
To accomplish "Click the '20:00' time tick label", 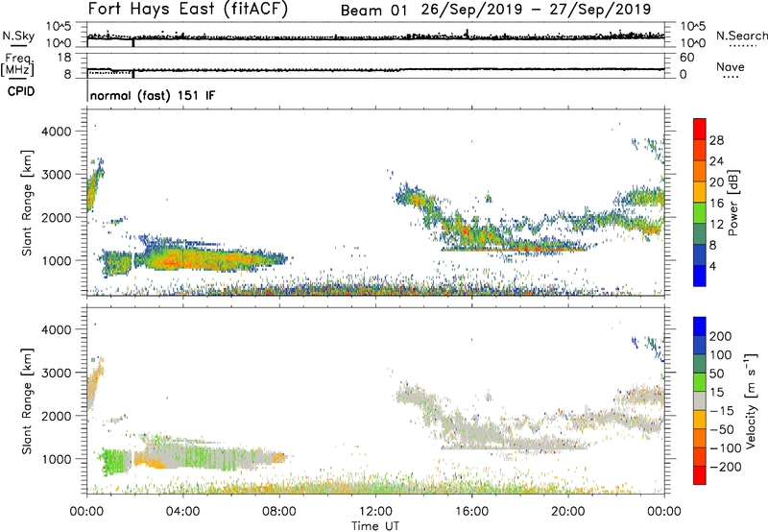I will click(x=567, y=512).
